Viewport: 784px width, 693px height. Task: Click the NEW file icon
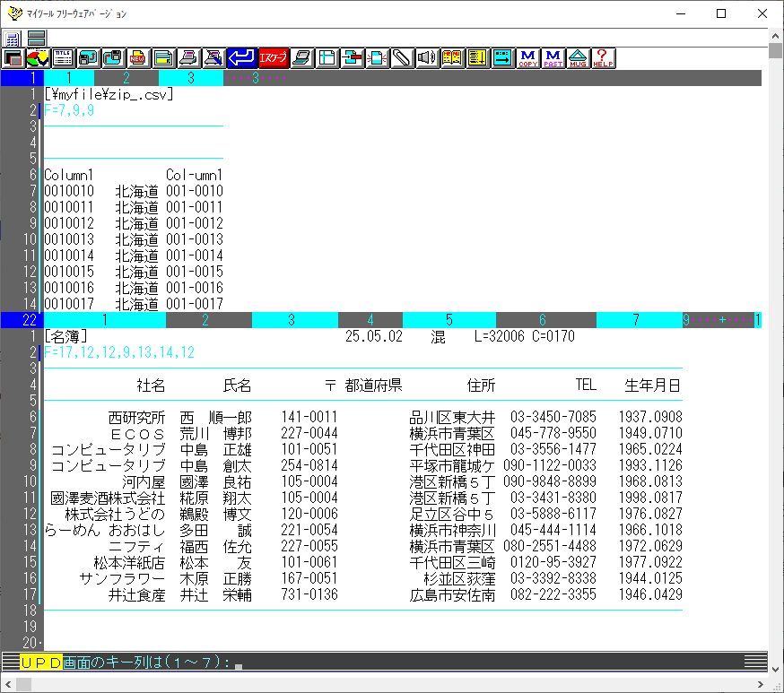tap(138, 58)
